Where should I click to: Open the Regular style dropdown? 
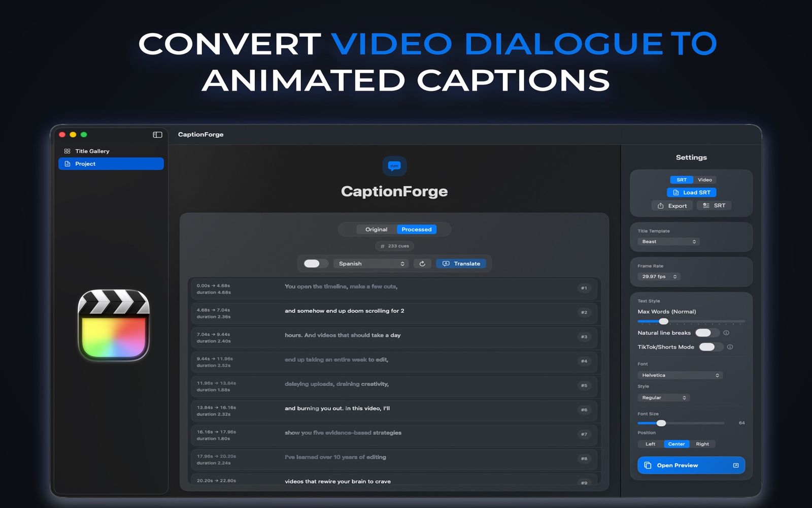[664, 398]
